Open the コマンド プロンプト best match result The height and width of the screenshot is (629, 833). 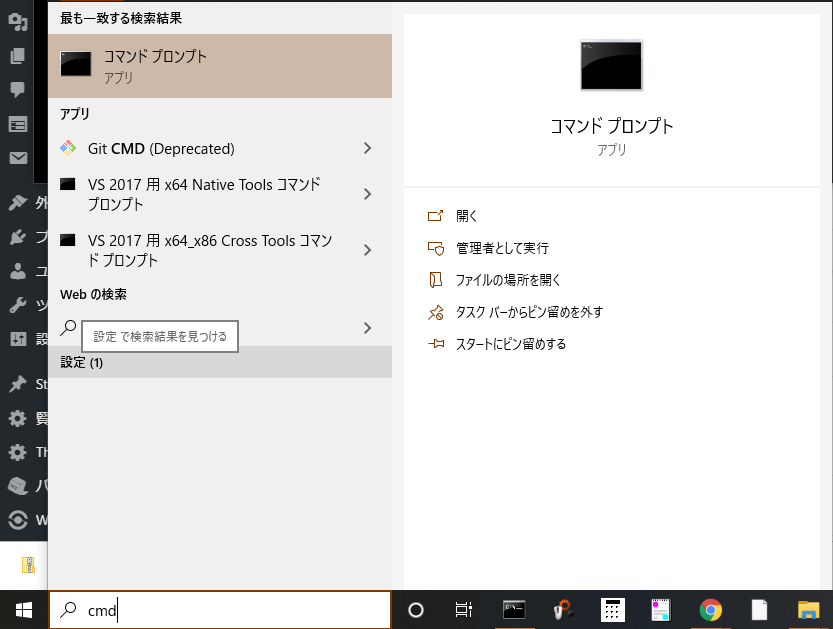click(220, 66)
